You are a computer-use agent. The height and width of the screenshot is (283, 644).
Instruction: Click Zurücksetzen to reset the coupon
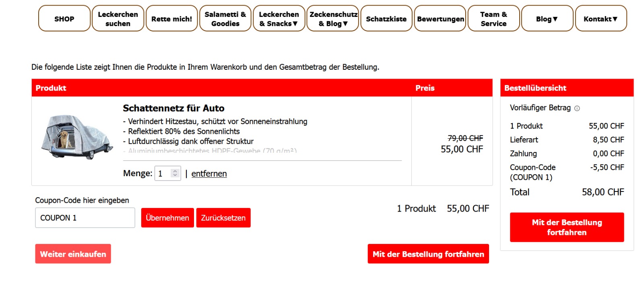[x=223, y=218]
